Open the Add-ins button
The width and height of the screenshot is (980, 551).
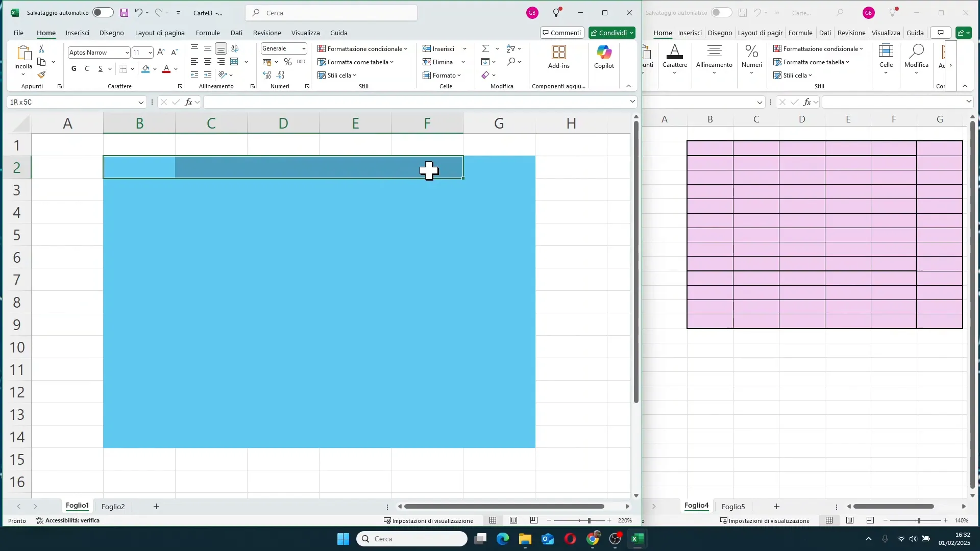pyautogui.click(x=559, y=57)
